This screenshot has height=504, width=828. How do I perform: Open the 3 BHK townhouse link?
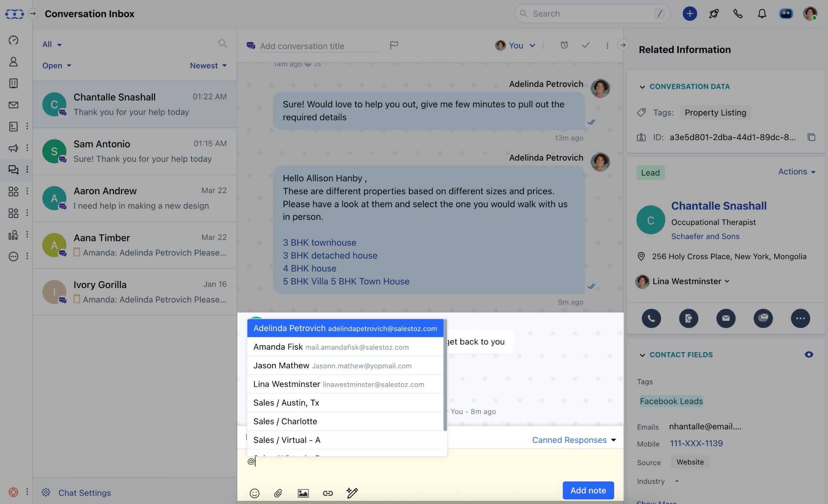pyautogui.click(x=319, y=242)
